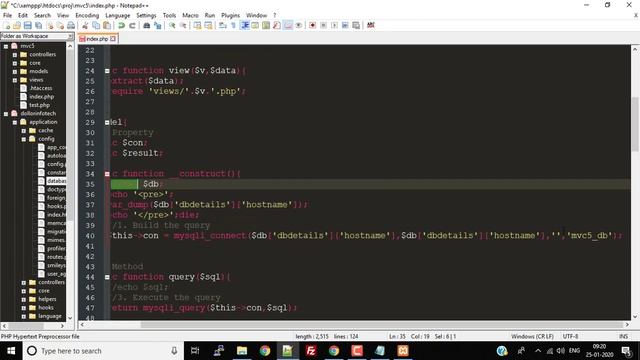The width and height of the screenshot is (640, 360).
Task: Collapse the mvc5 root node
Action: click(x=6, y=46)
